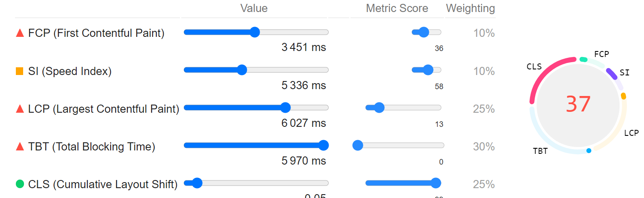Click the red triangle icon beside LCP
The width and height of the screenshot is (644, 198).
tap(20, 109)
